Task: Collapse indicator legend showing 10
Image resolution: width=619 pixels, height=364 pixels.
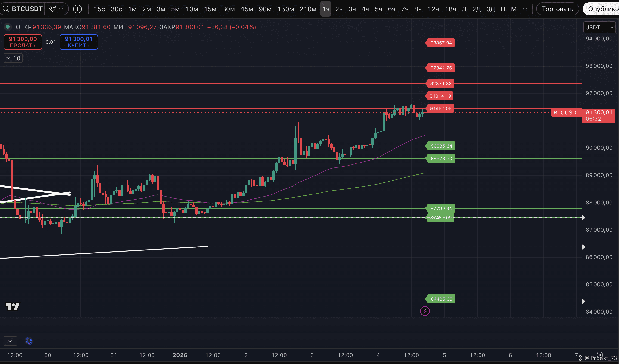Action: pos(13,58)
